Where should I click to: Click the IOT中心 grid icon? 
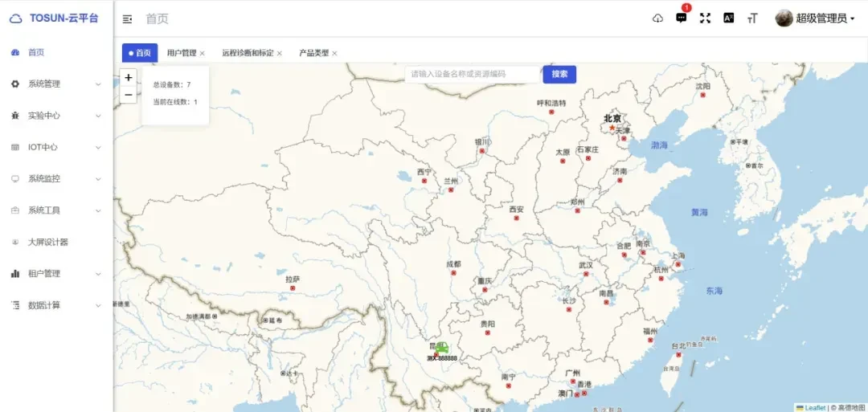pyautogui.click(x=15, y=147)
